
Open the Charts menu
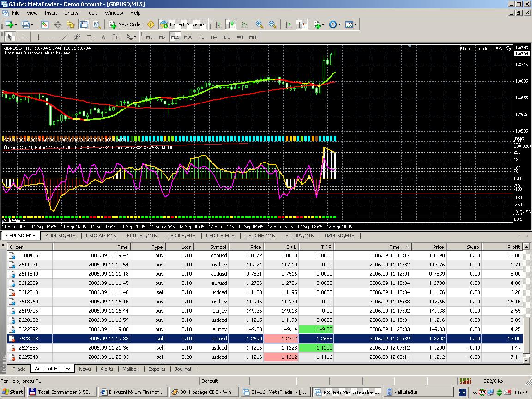coord(71,13)
